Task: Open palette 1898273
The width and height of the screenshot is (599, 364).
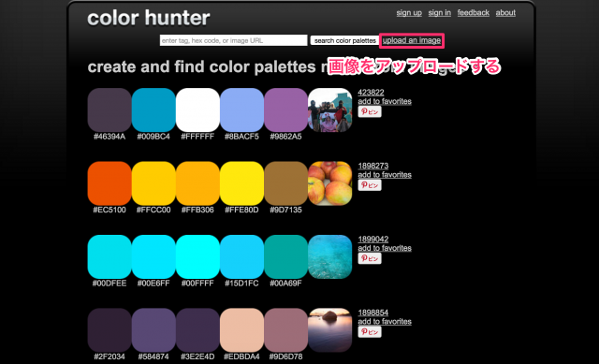Action: click(x=373, y=166)
